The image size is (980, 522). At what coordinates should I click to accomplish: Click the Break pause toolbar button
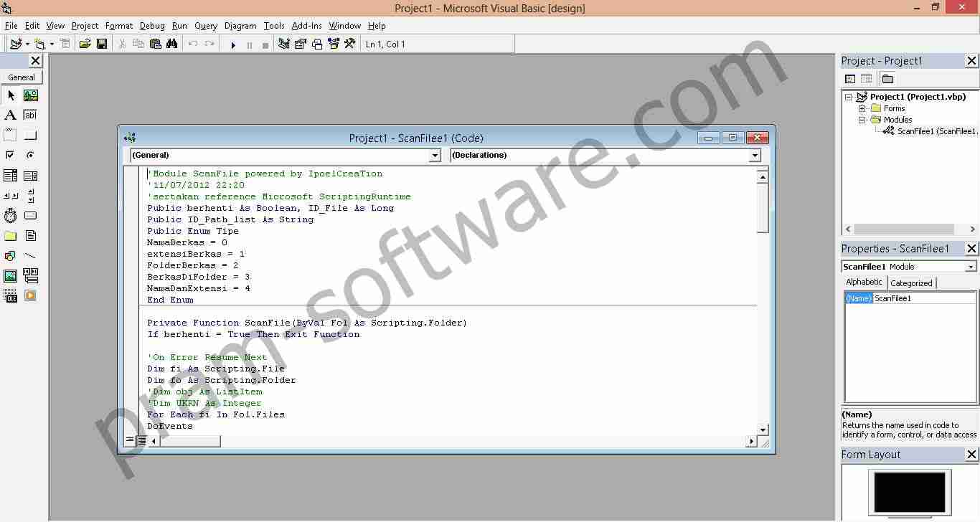tap(250, 44)
